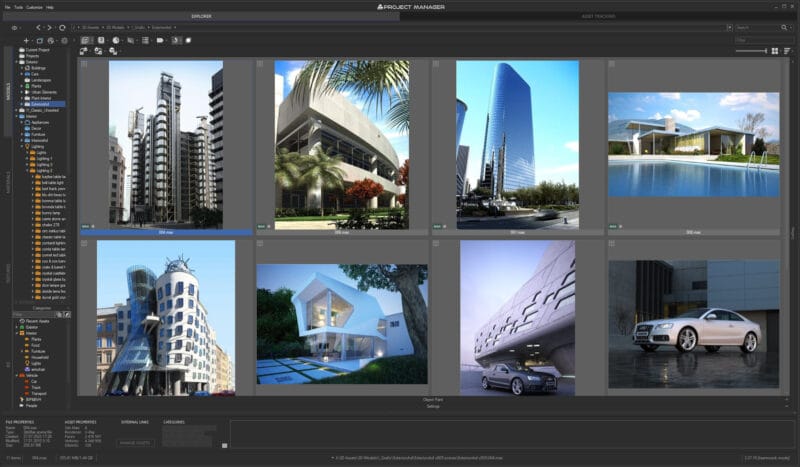
Task: Tick the checkbox on the silver Audi thumbnail
Action: [612, 244]
